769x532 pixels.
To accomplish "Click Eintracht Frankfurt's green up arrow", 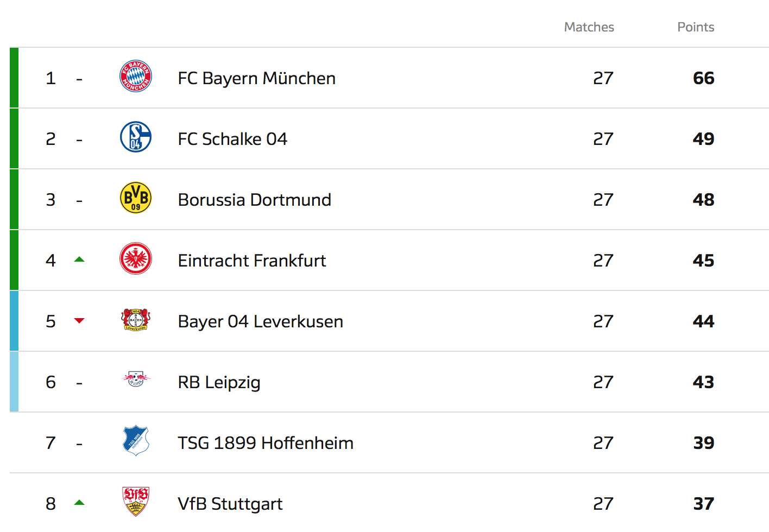I will 79,259.
